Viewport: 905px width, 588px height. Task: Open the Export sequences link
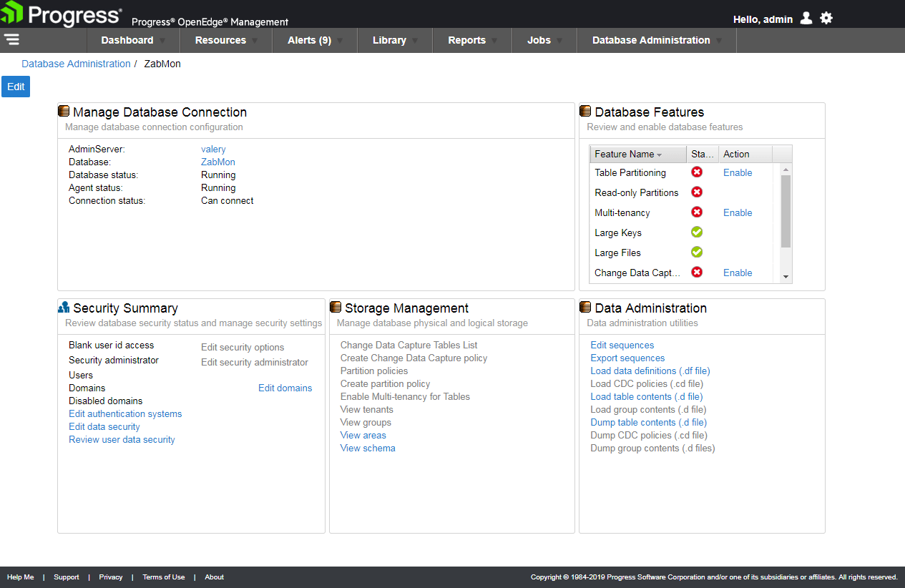point(627,358)
